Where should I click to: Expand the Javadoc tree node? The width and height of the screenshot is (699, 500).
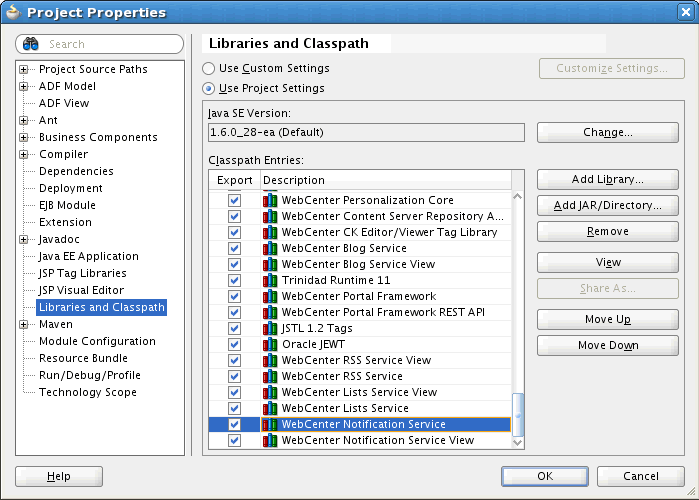tap(23, 239)
